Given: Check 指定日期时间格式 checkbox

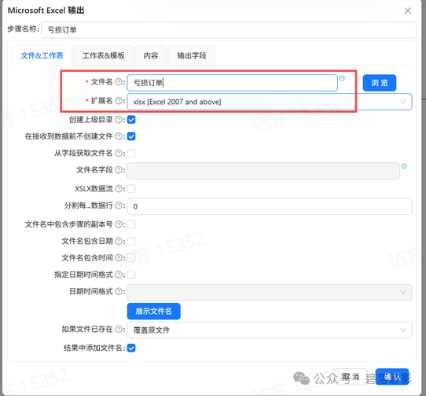Looking at the screenshot, I should click(131, 275).
